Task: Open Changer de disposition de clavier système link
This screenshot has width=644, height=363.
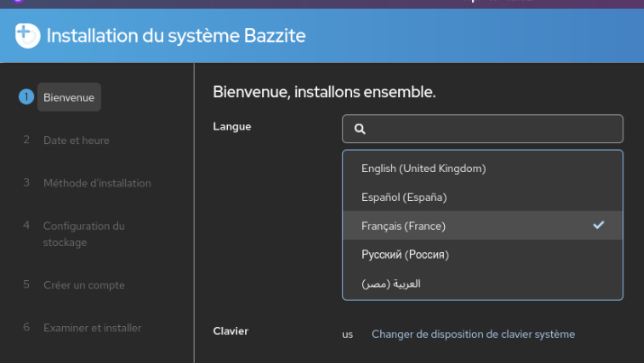Action: [x=473, y=334]
